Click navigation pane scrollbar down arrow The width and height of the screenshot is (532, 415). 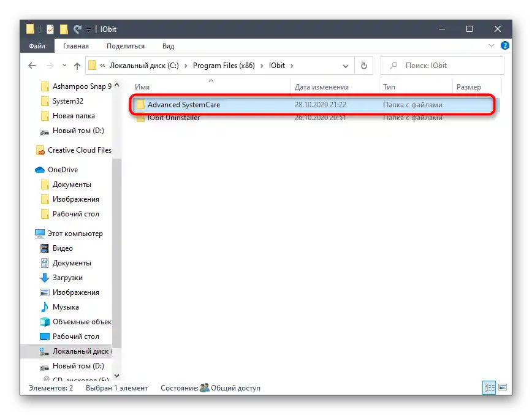point(116,375)
